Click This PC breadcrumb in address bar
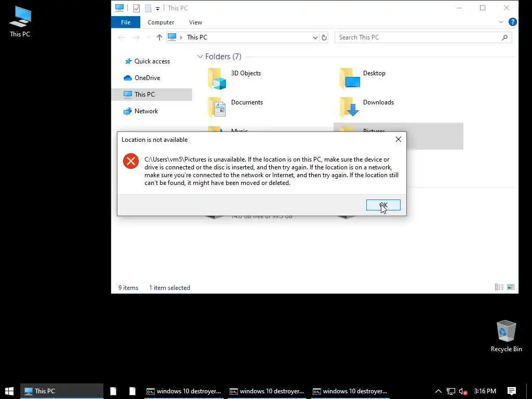The image size is (532, 399). 197,37
